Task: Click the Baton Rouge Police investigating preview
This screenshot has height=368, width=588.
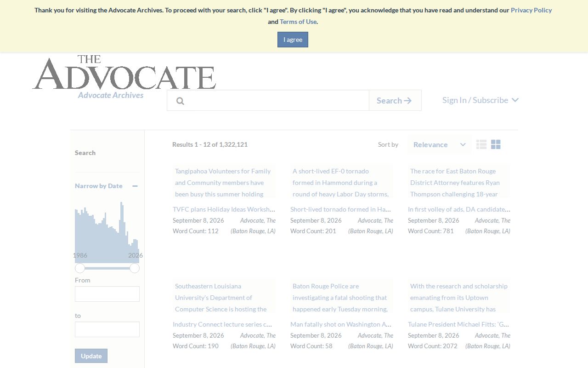Action: tap(342, 297)
